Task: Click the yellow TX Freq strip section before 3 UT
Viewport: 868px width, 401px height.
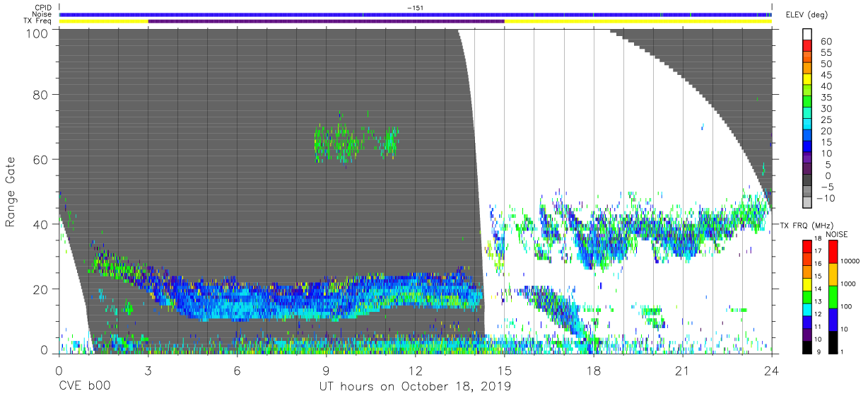Action: click(x=104, y=21)
